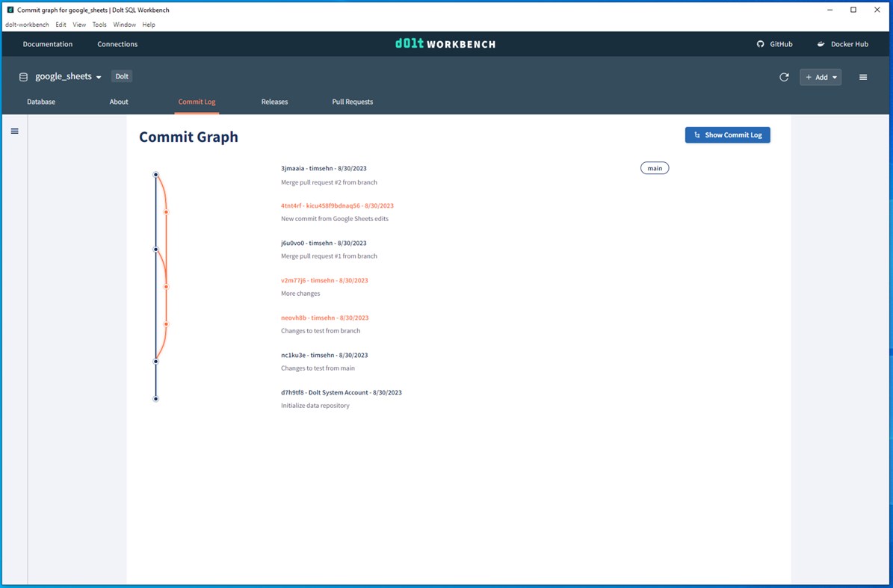Viewport: 893px width, 588px height.
Task: Click the Dolt database type badge
Action: pyautogui.click(x=122, y=76)
